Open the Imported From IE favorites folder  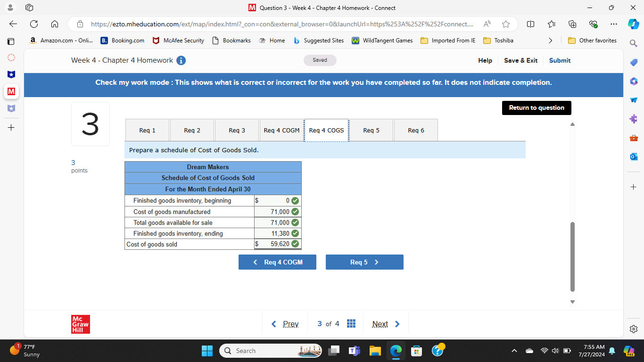tap(447, 41)
